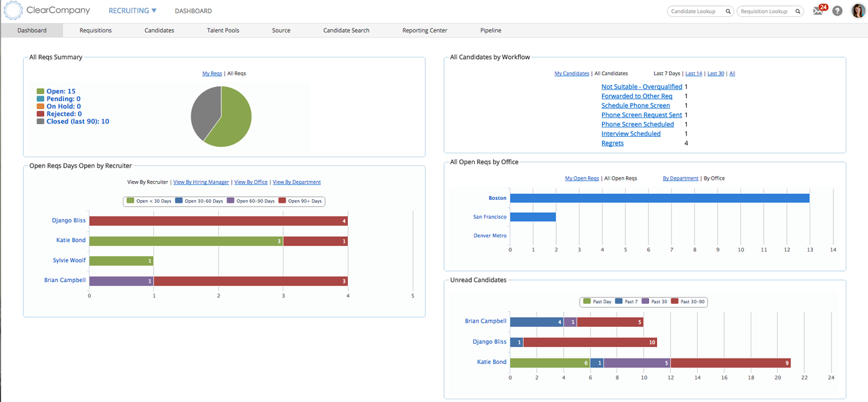Select the ClearCompany logo
The width and height of the screenshot is (868, 402).
pos(46,10)
